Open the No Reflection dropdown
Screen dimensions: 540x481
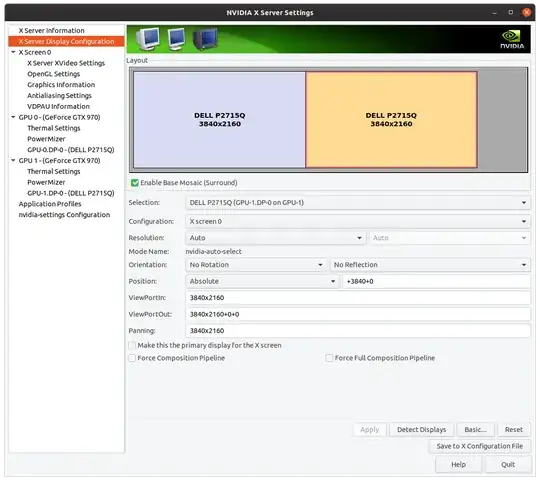pyautogui.click(x=430, y=264)
